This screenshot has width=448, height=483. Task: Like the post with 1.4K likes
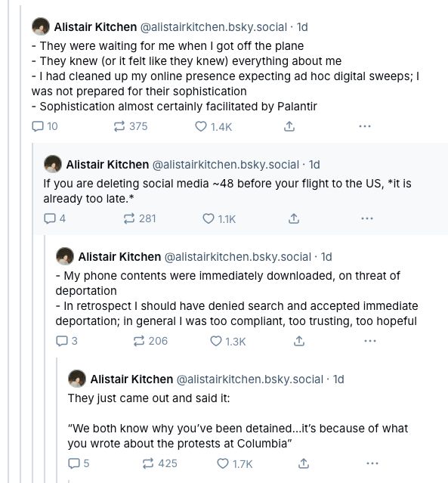pos(213,126)
